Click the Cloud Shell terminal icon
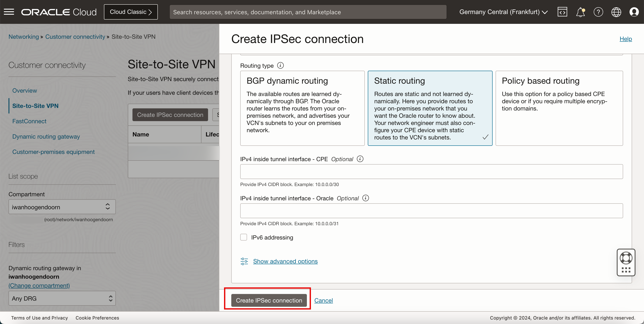 563,12
